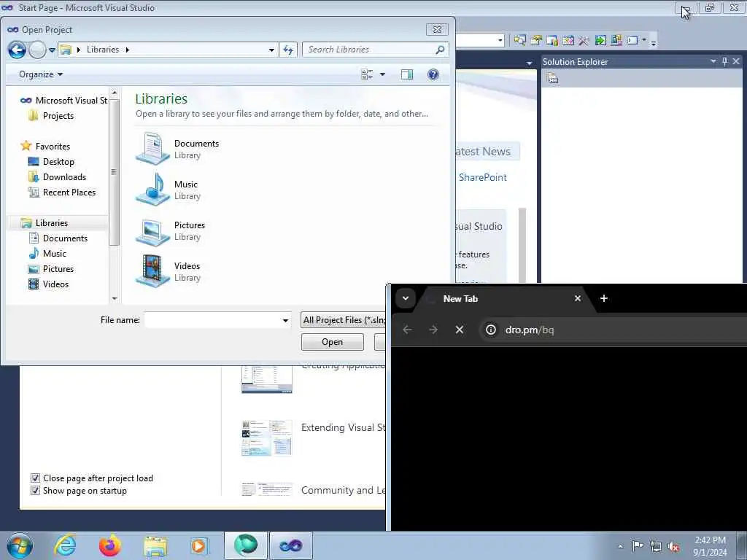Viewport: 747px width, 560px height.
Task: Open Windows Explorer from the taskbar
Action: tap(155, 545)
